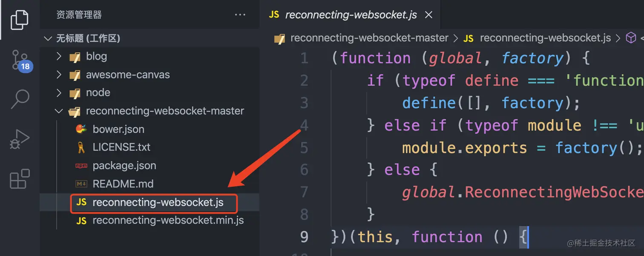Open the Explorer more actions menu
Viewport: 644px width, 256px height.
pos(240,14)
